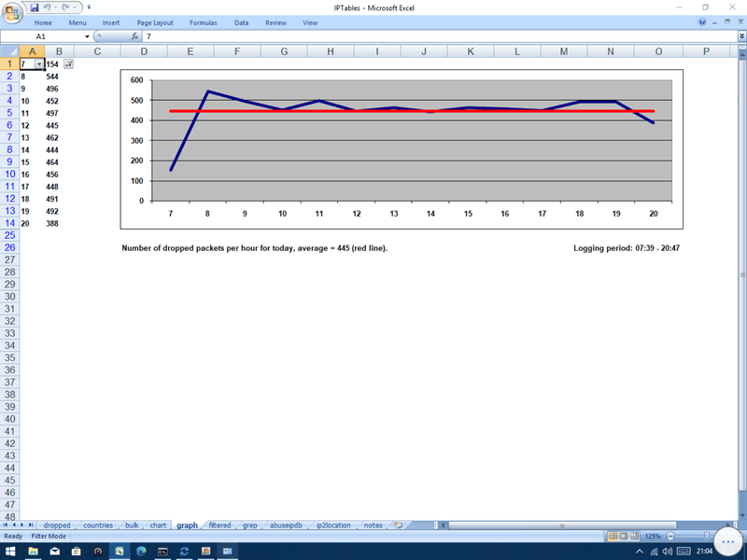Click the Name Box showing A1
Screen dimensions: 747x560
(x=42, y=36)
